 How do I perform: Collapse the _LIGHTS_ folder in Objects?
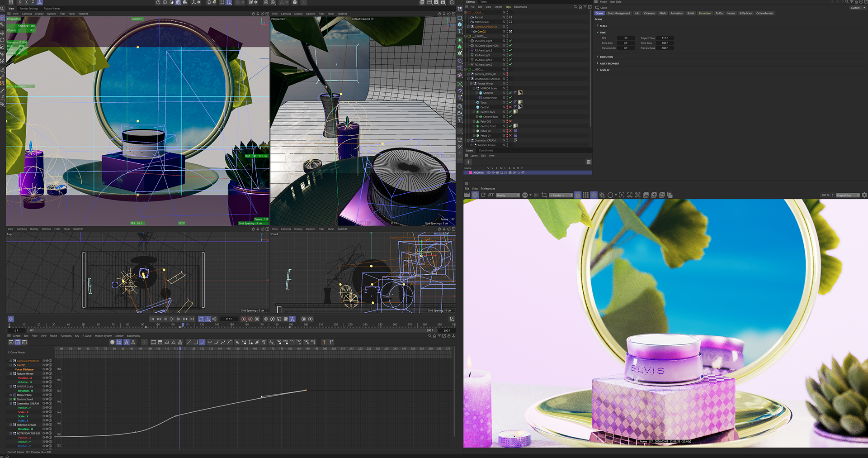[x=466, y=36]
